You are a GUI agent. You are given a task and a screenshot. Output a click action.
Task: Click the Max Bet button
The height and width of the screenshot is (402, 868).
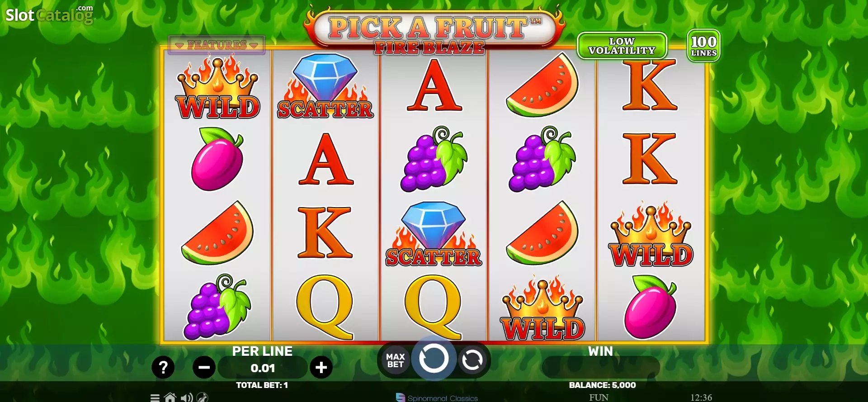pos(396,360)
